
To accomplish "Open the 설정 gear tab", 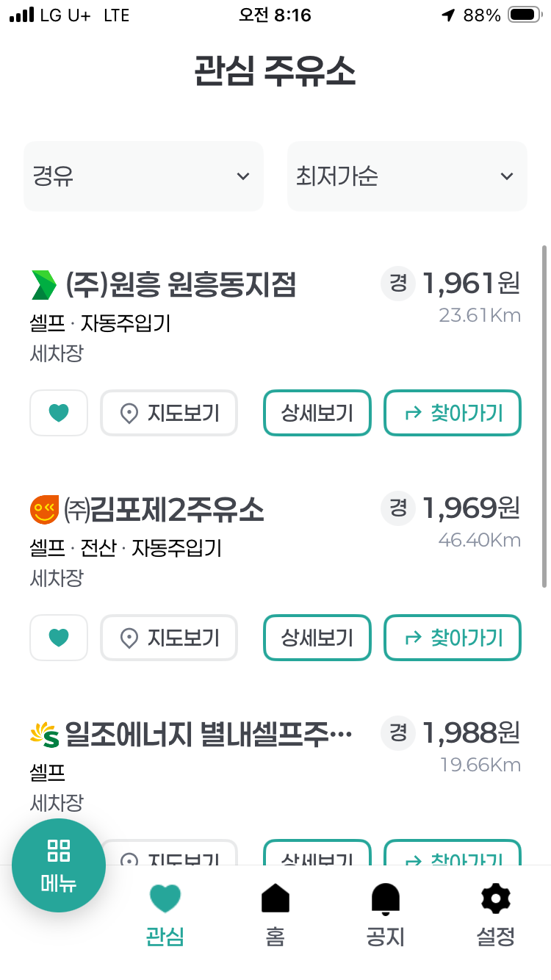I will (496, 915).
